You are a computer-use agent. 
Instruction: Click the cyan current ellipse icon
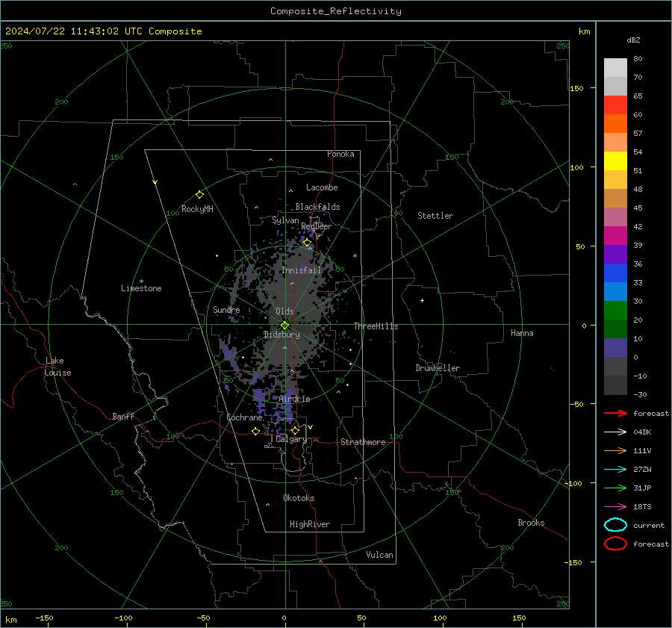tap(615, 525)
